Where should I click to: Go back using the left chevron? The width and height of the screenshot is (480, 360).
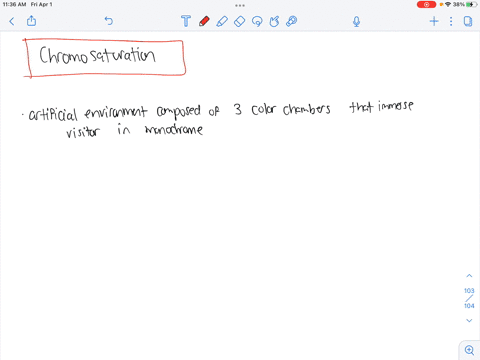click(x=12, y=22)
